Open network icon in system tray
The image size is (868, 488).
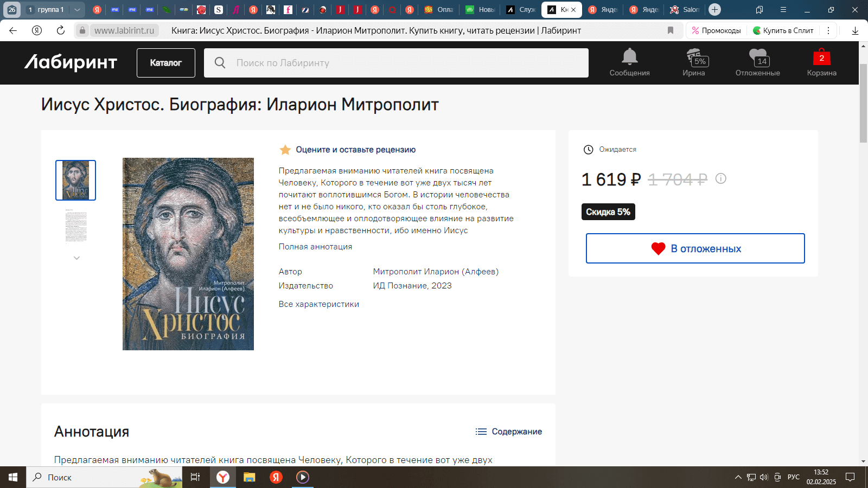(x=751, y=477)
